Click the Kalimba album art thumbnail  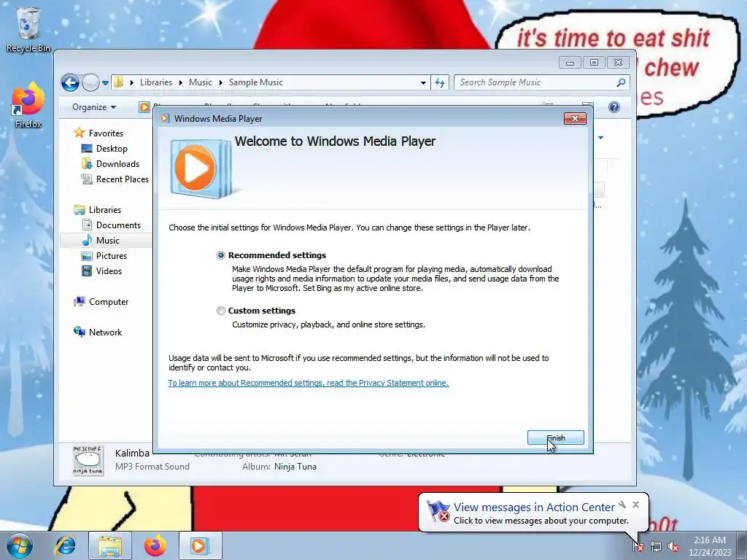tap(88, 461)
